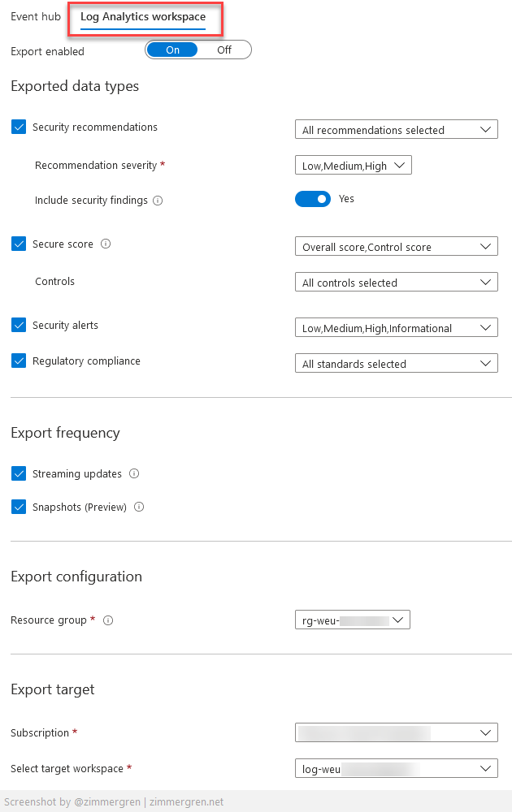
Task: Disable the Security alerts checkbox
Action: (x=18, y=325)
